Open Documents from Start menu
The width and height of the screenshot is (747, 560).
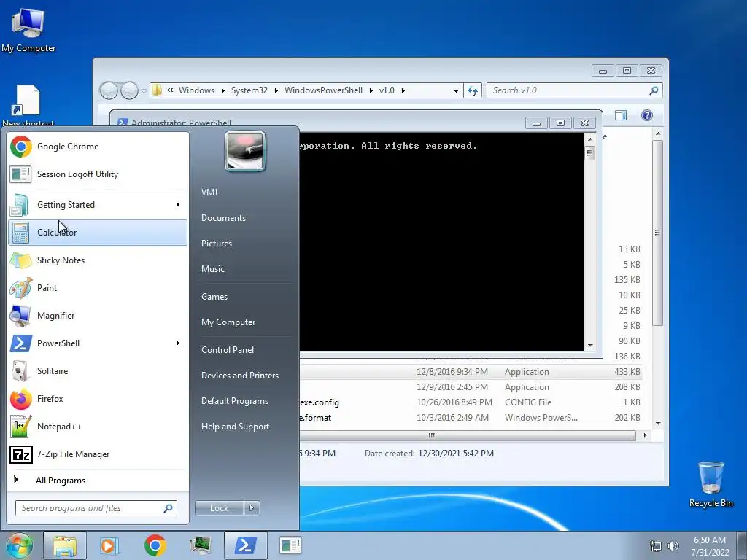click(223, 218)
